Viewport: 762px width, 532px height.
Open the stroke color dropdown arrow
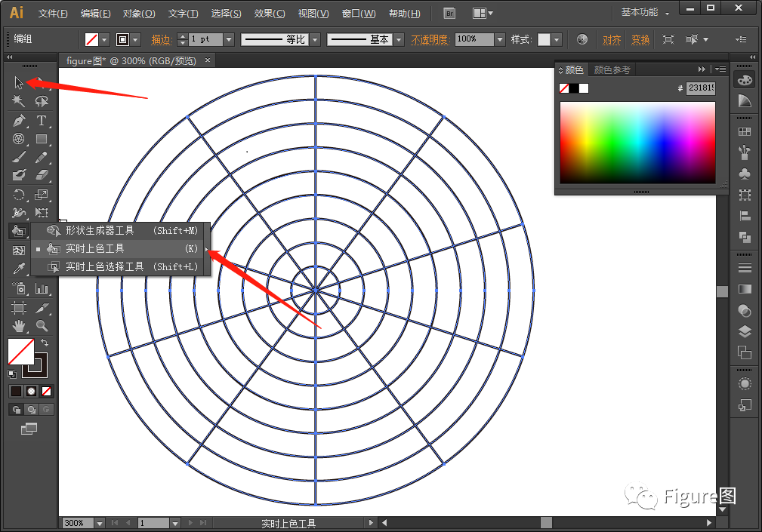136,39
